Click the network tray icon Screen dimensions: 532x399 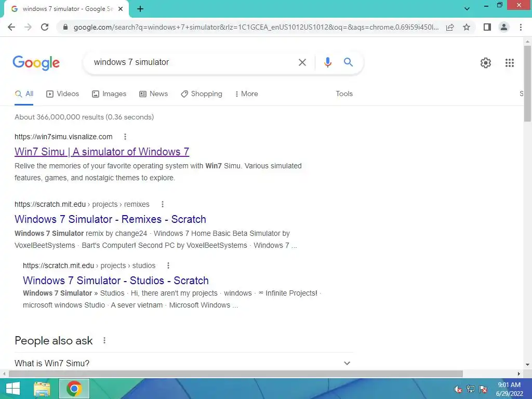[471, 389]
